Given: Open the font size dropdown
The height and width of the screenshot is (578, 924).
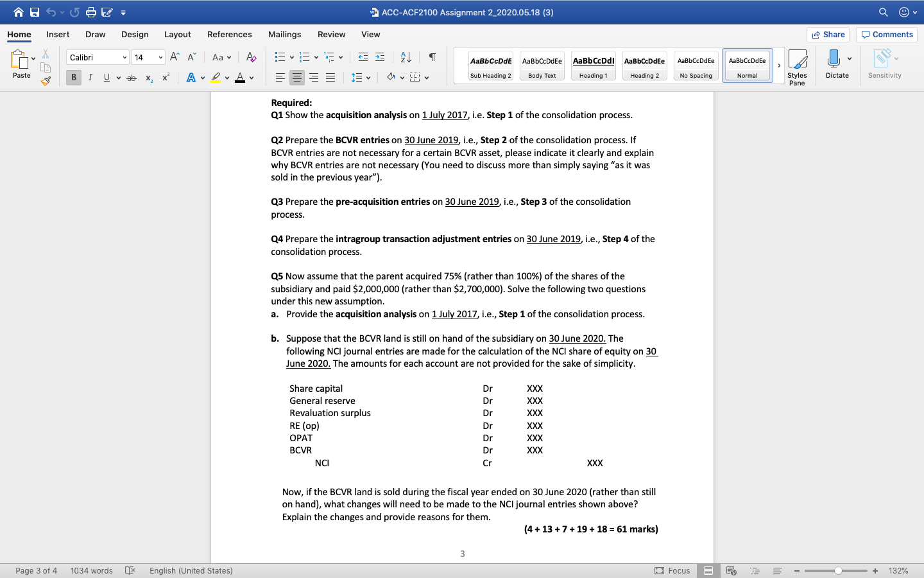Looking at the screenshot, I should pos(159,57).
